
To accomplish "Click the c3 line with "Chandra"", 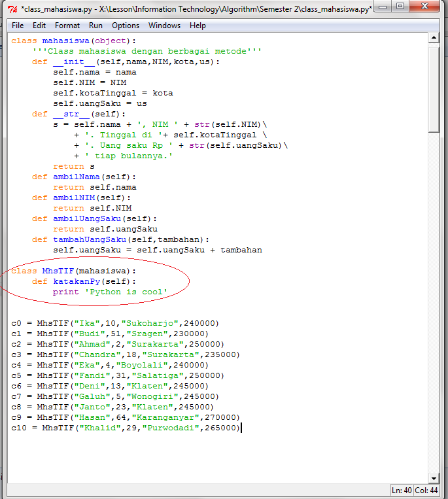I will pos(126,355).
